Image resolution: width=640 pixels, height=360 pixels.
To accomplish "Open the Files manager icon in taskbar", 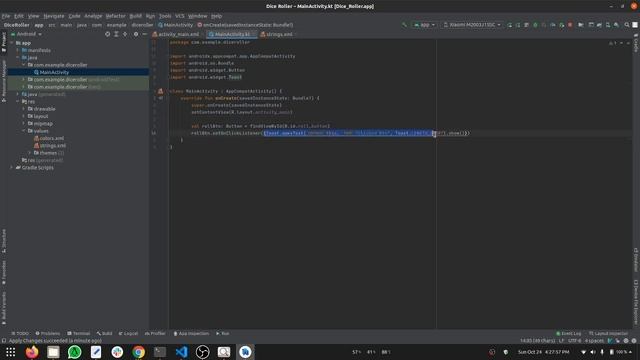I will pyautogui.click(x=53, y=352).
